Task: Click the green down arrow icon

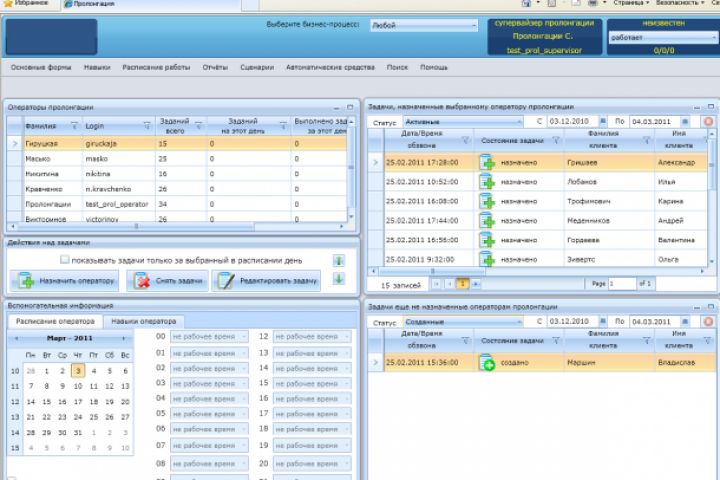Action: click(x=339, y=279)
